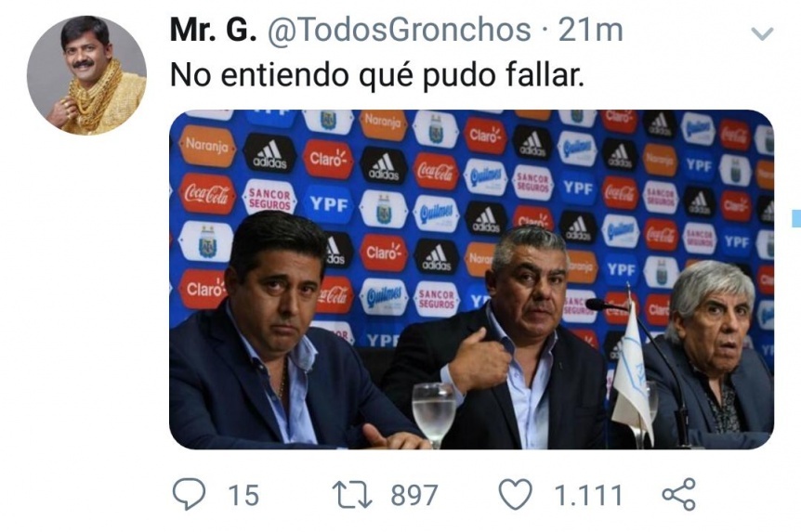Screen dimensions: 801x532
Task: Open the attached press conference photo
Action: [x=471, y=279]
